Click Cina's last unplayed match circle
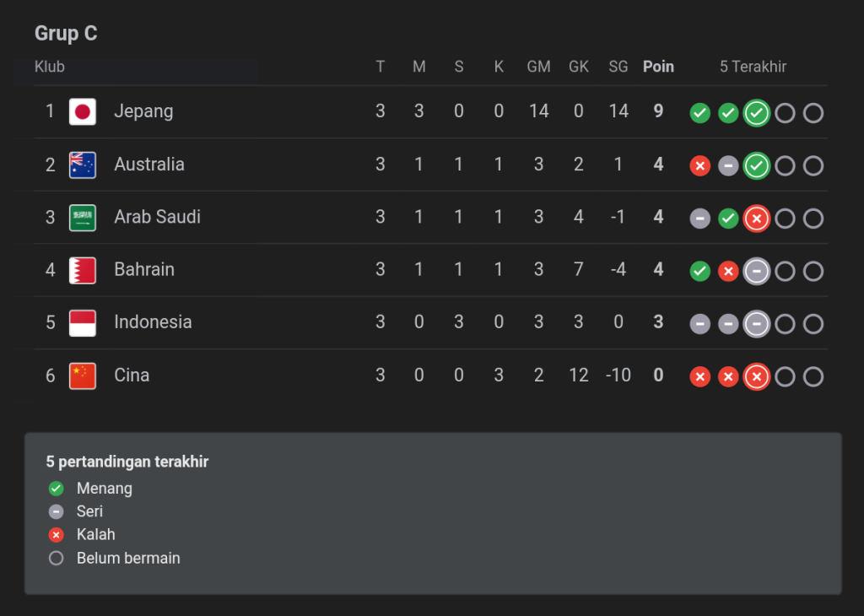Screen dimensions: 864x616 (813, 377)
